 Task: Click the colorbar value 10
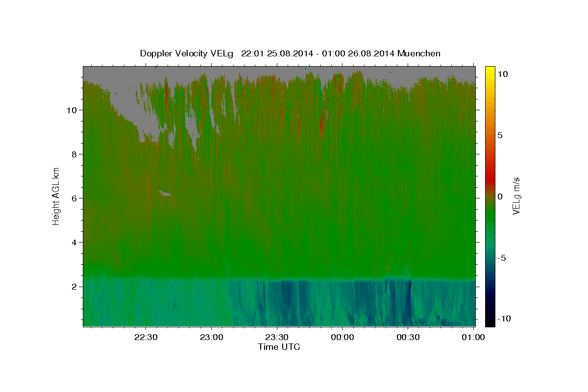502,74
